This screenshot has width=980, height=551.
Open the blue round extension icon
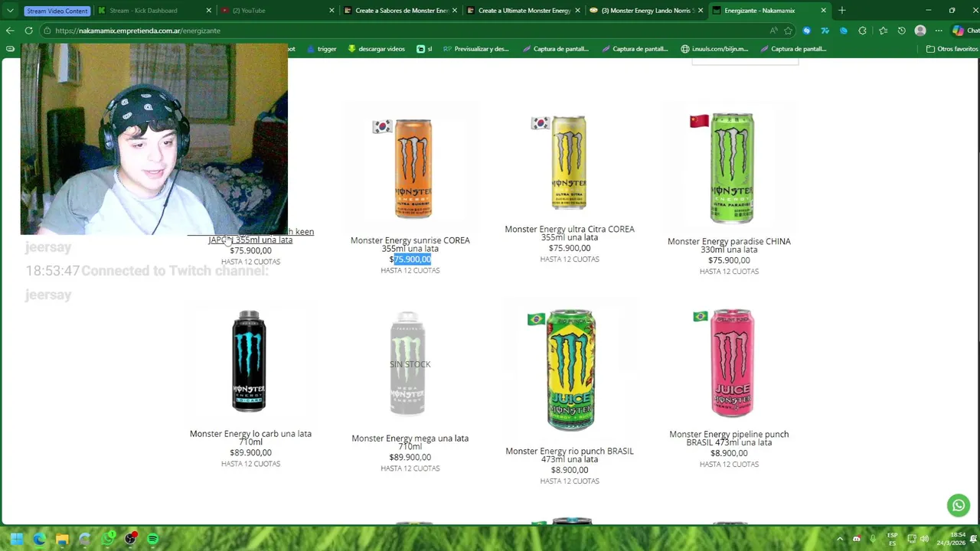844,31
